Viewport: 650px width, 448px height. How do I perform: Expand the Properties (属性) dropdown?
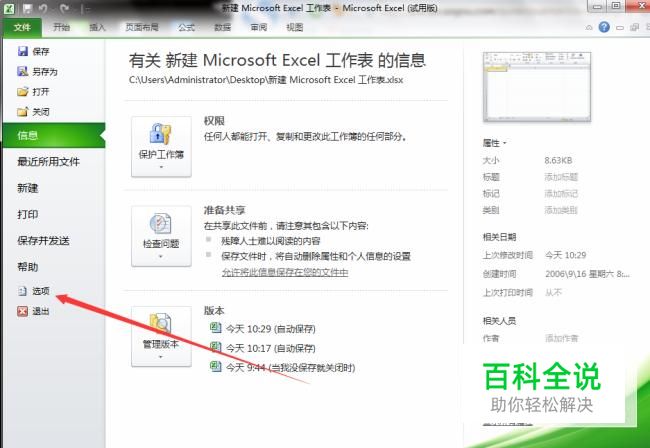point(495,143)
